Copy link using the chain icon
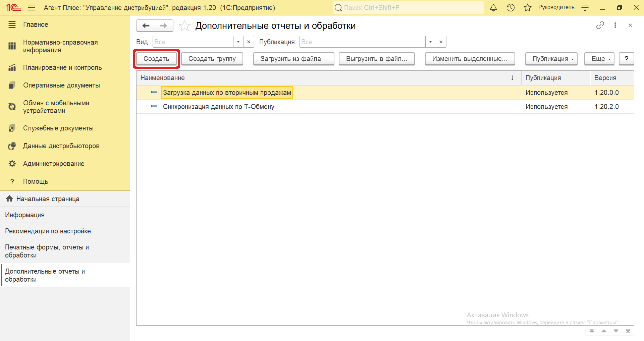 tap(600, 25)
